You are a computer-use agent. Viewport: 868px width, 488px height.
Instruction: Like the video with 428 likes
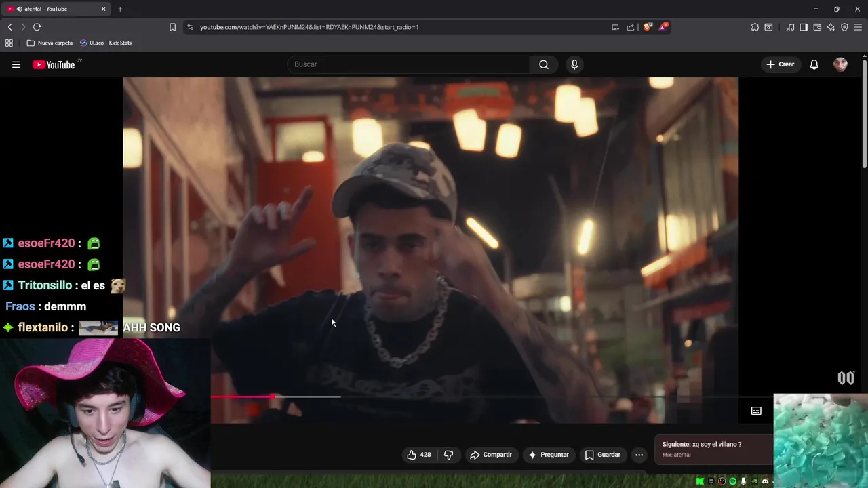click(418, 455)
